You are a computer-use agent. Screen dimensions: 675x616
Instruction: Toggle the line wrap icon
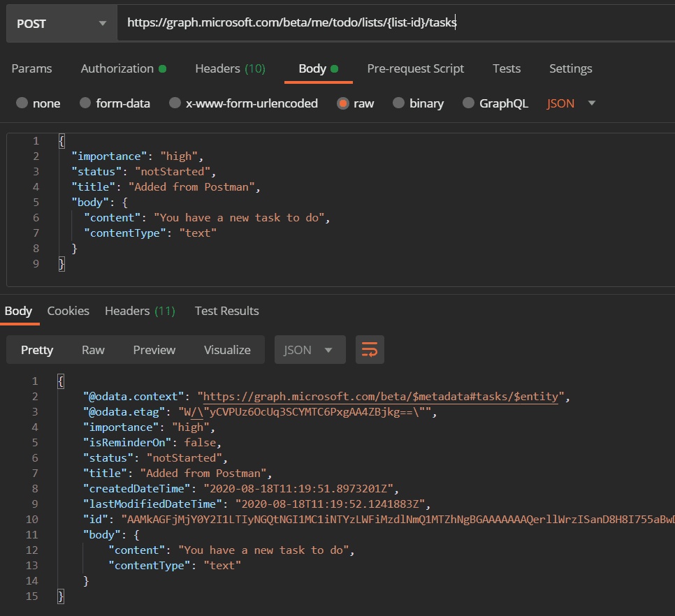[370, 350]
